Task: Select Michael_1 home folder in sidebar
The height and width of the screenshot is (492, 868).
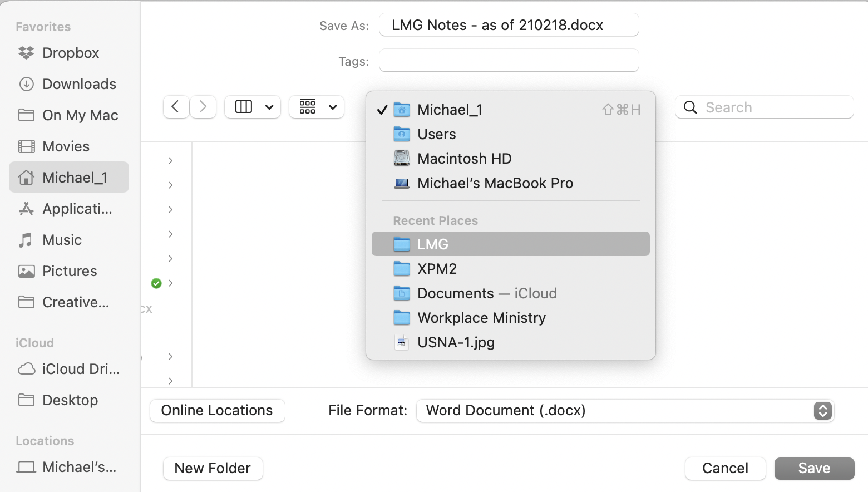Action: coord(69,177)
